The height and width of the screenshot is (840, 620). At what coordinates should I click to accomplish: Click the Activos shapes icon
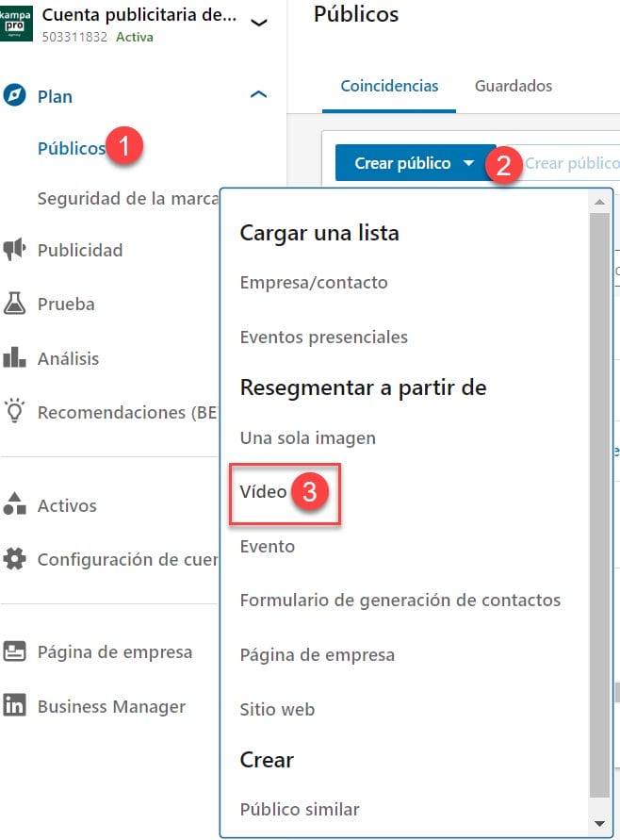pos(14,503)
